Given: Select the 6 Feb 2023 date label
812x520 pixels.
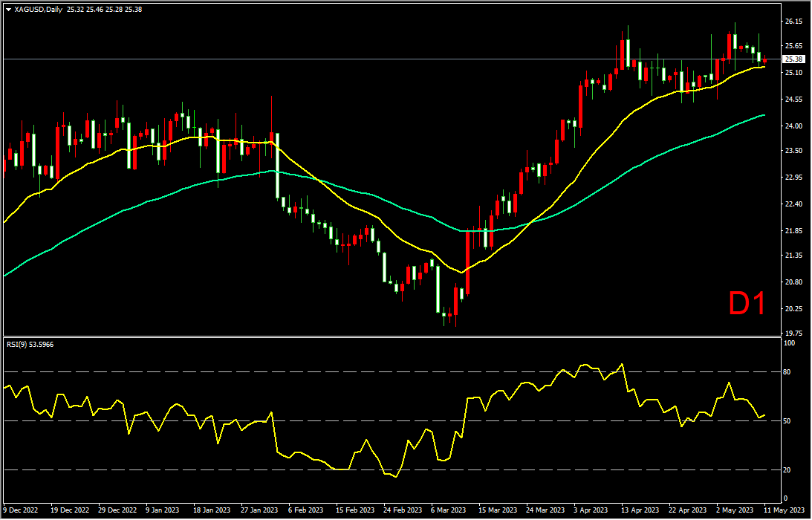Looking at the screenshot, I should 305,510.
